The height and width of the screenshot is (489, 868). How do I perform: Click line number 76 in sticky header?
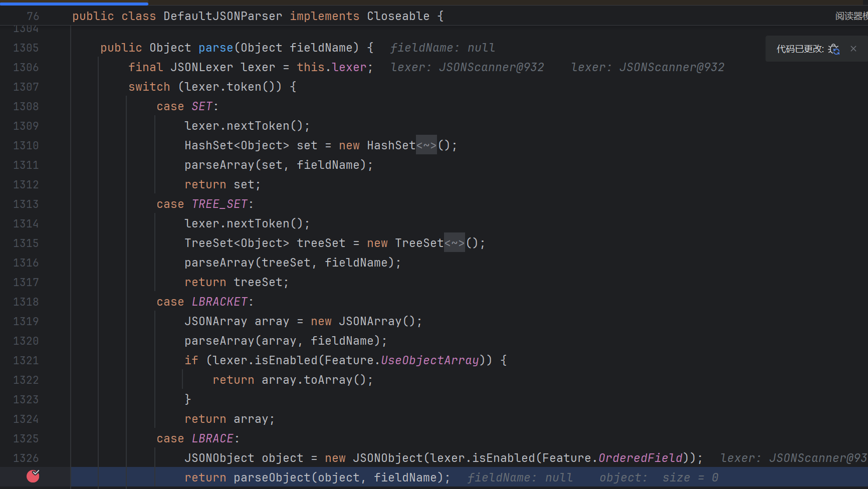[33, 16]
